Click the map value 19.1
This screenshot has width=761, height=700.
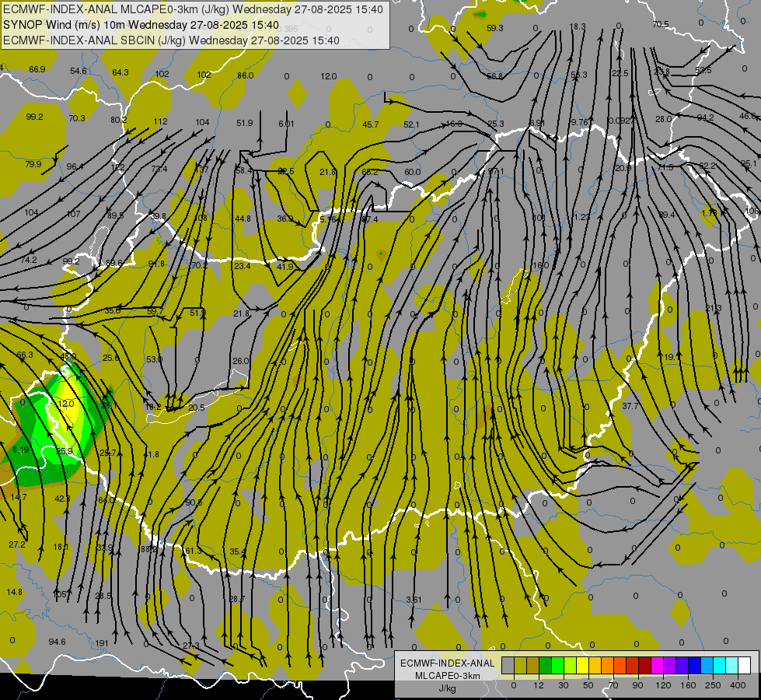click(672, 357)
